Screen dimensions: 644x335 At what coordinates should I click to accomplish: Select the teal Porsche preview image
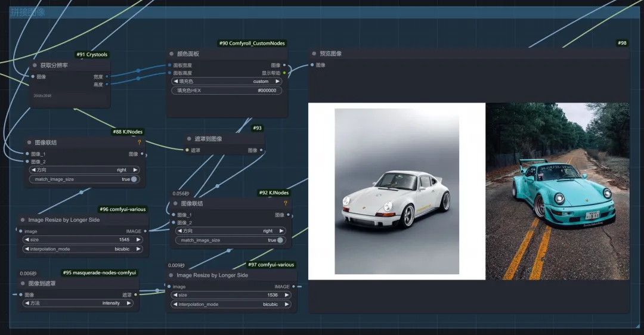[558, 191]
